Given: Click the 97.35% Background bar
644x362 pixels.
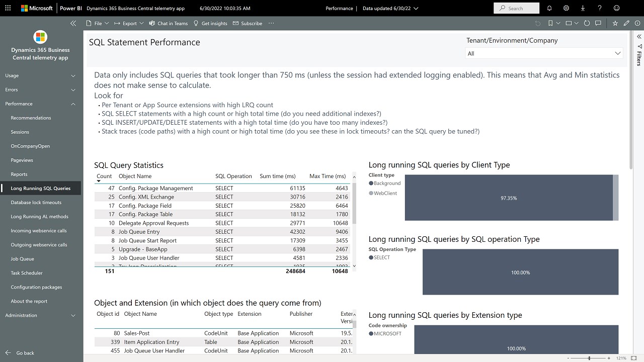Looking at the screenshot, I should click(509, 198).
